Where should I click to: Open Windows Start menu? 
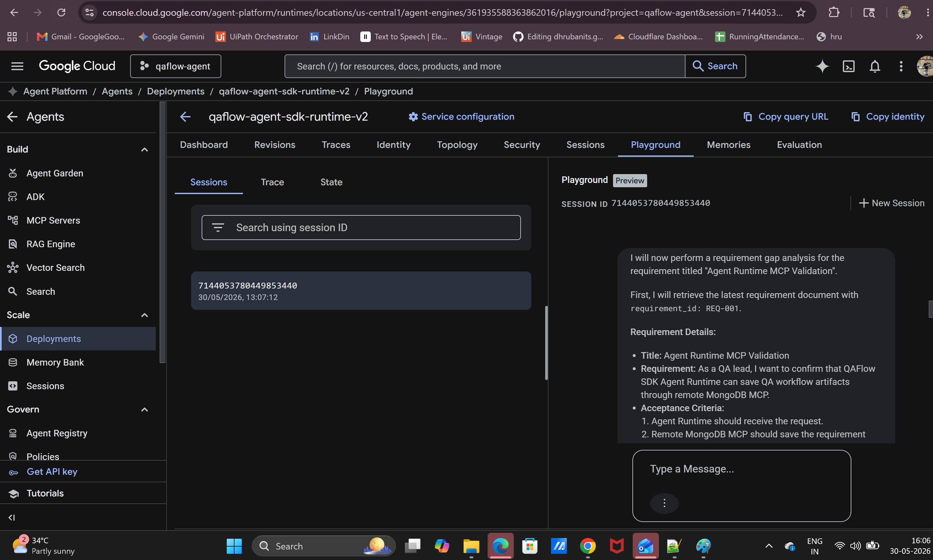point(234,546)
